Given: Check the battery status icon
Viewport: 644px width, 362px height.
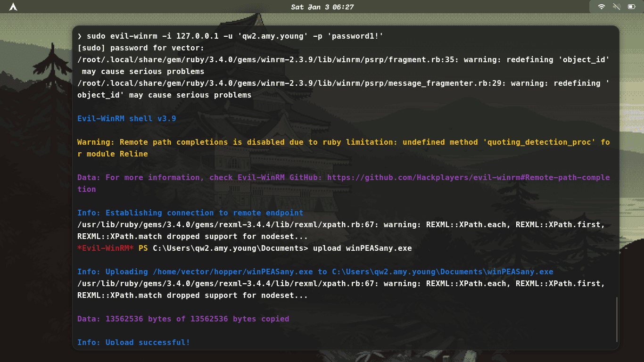Looking at the screenshot, I should [x=631, y=7].
